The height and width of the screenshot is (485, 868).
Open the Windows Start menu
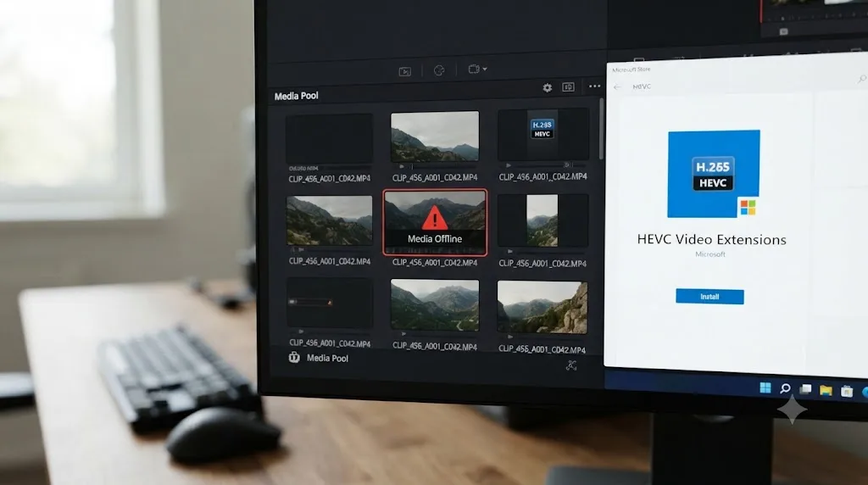pos(765,387)
